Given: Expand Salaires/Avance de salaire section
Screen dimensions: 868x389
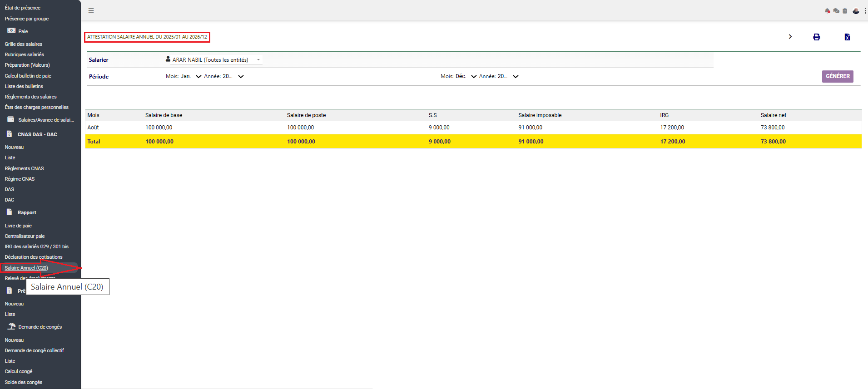Looking at the screenshot, I should [46, 120].
